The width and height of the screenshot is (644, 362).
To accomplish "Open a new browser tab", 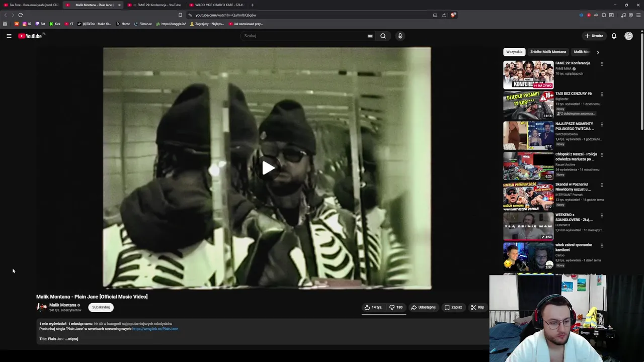I will pos(253,5).
